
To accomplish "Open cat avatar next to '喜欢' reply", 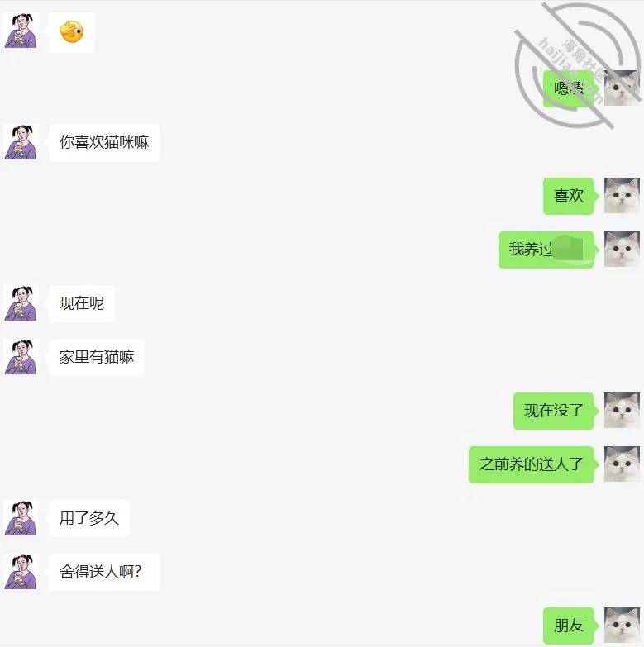I will 622,196.
